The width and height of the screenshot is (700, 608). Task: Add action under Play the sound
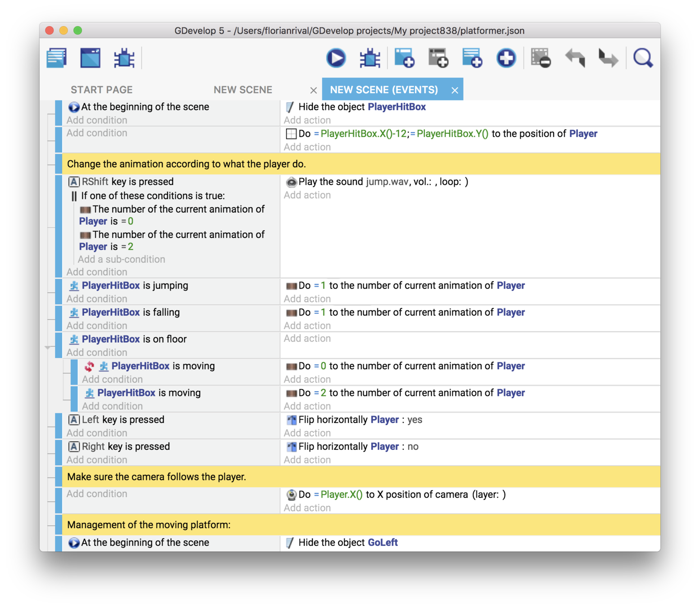(x=307, y=195)
